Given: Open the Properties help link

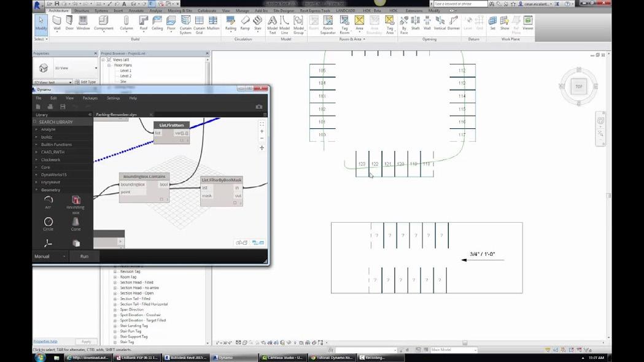Looking at the screenshot, I should coord(45,342).
